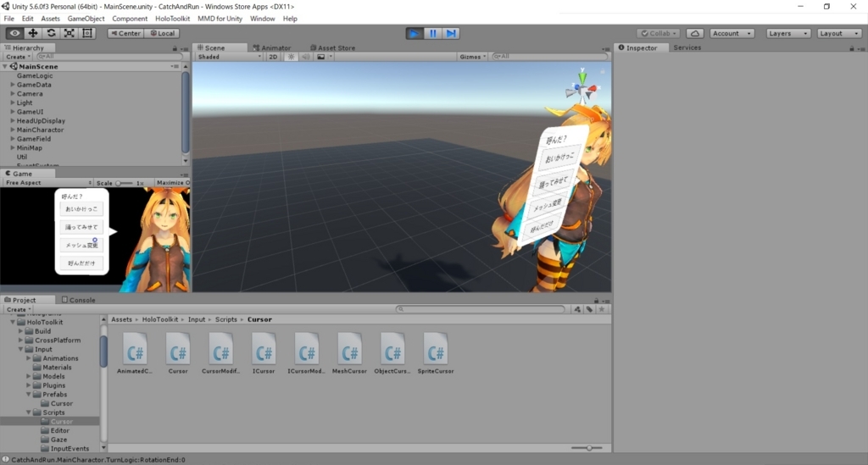Click HoloToolkit in the breadcrumb path
Viewport: 868px width, 465px height.
click(160, 319)
